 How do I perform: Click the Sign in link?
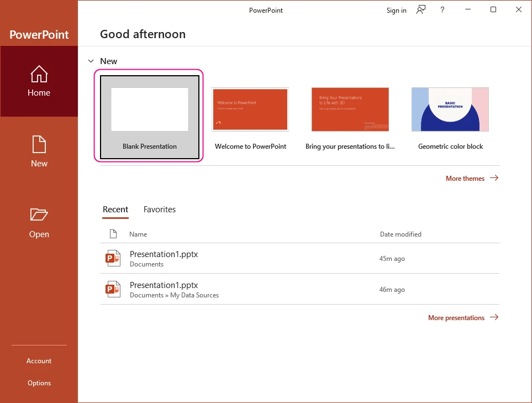point(396,10)
